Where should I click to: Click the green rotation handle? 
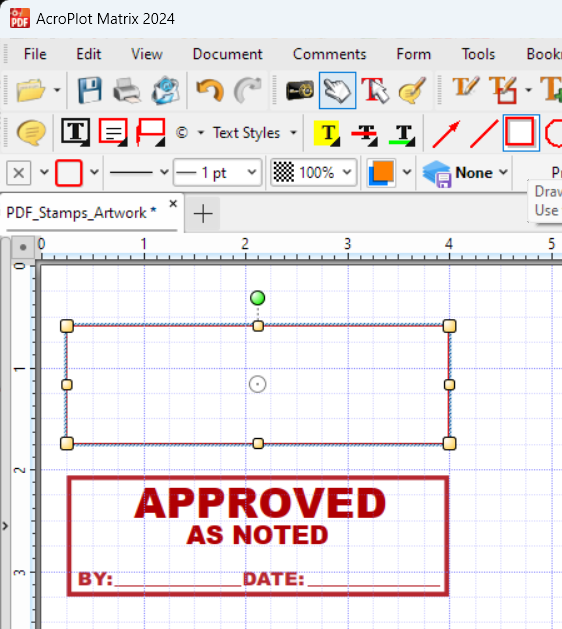click(258, 298)
